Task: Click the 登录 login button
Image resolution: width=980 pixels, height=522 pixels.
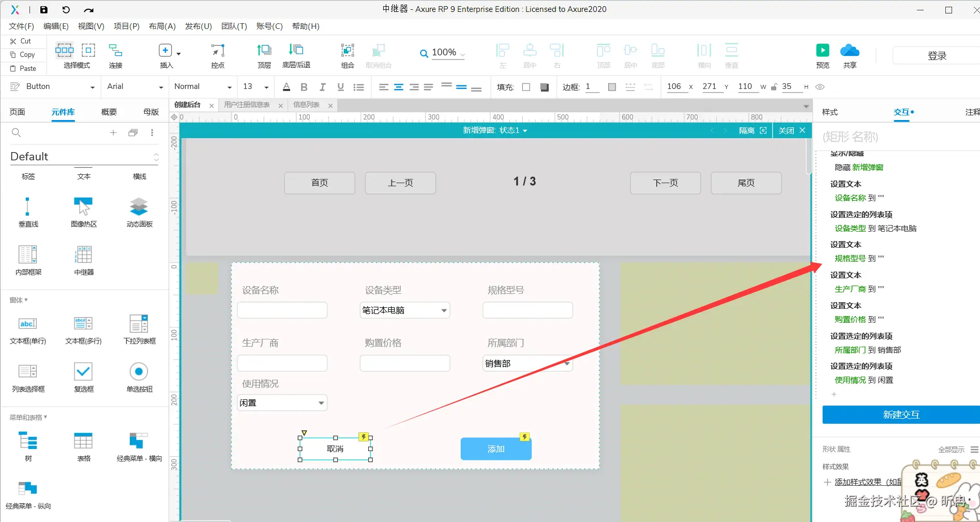Action: pos(937,56)
